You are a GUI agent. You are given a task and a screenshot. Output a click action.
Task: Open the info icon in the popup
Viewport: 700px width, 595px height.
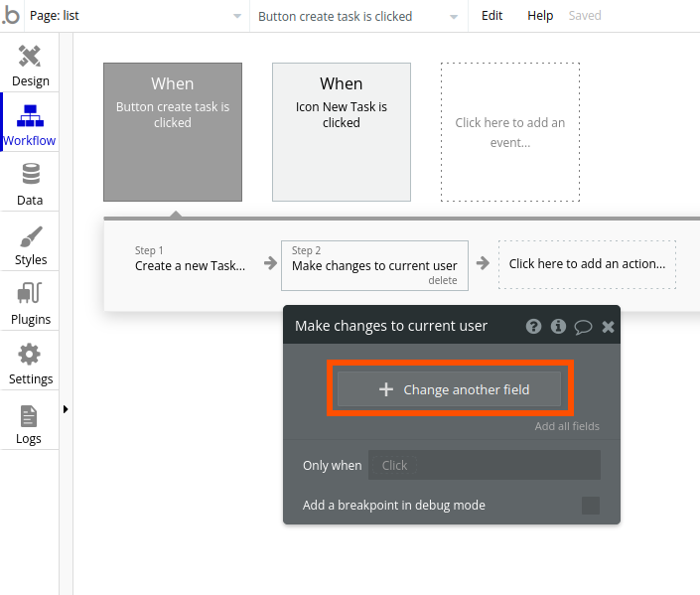tap(558, 327)
